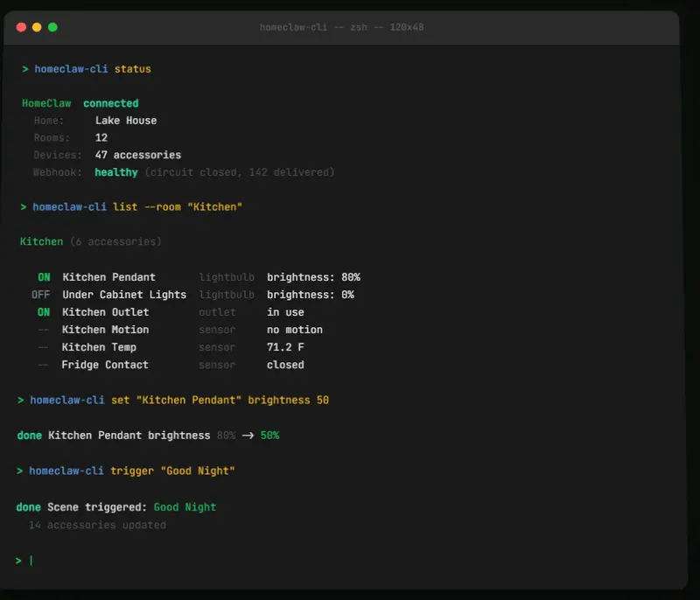This screenshot has height=600, width=700.
Task: Click the green "healthy" webhook status
Action: [x=116, y=172]
